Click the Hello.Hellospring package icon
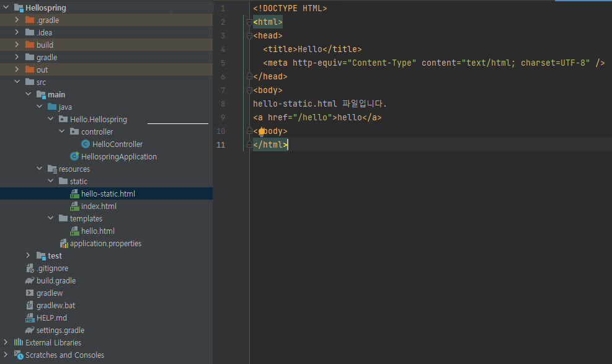This screenshot has width=612, height=364. tap(63, 120)
